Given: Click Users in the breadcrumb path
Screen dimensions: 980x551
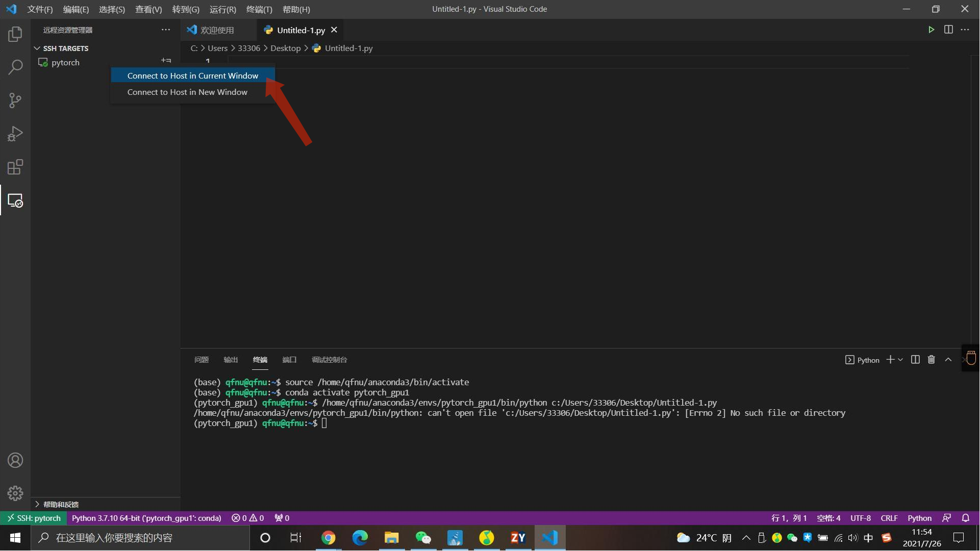Looking at the screenshot, I should coord(217,48).
